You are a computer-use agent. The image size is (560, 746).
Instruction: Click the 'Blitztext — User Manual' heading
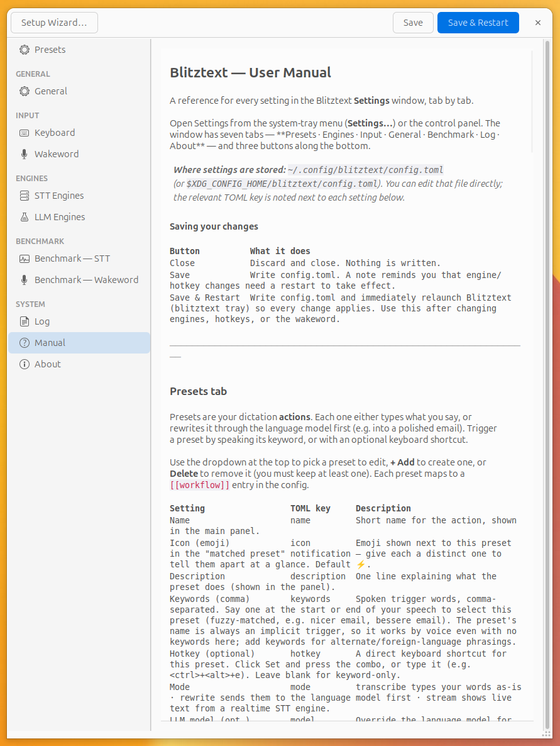click(x=251, y=72)
